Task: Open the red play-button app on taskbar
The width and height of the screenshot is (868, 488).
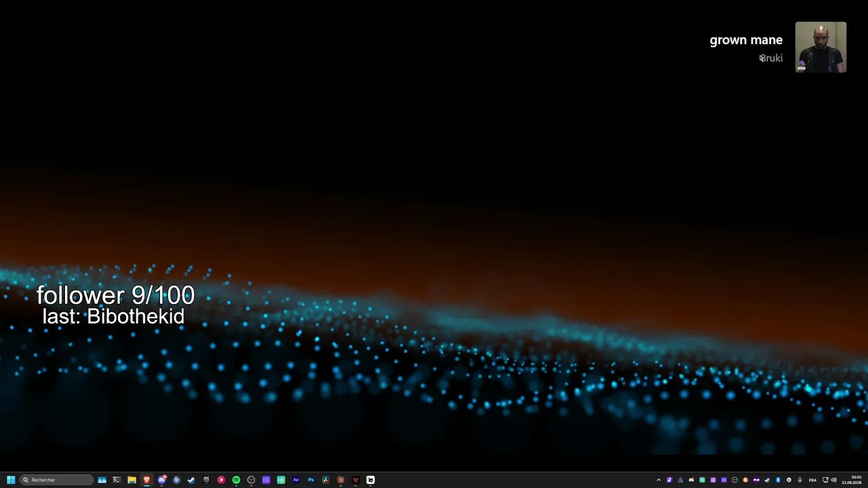Action: click(x=221, y=480)
